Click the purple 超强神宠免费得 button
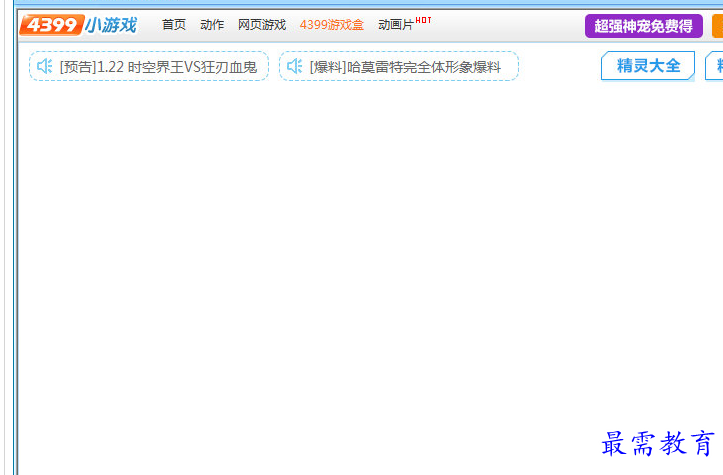Viewport: 723px width, 475px height. (x=644, y=26)
